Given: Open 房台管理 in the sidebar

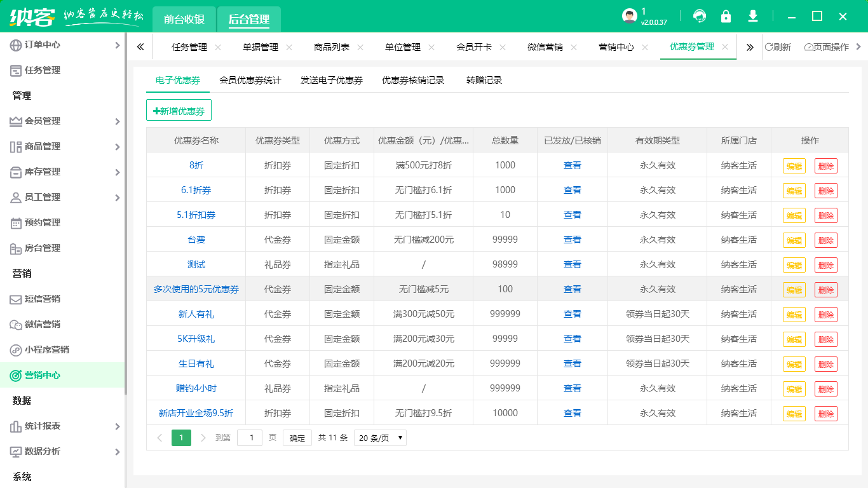Looking at the screenshot, I should pyautogui.click(x=43, y=248).
